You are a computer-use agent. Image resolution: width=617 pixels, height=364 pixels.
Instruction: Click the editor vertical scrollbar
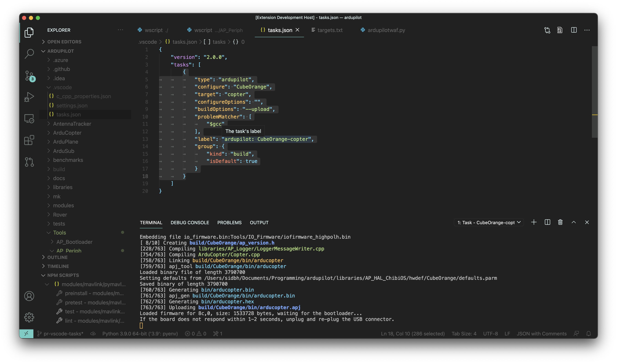pos(594,92)
